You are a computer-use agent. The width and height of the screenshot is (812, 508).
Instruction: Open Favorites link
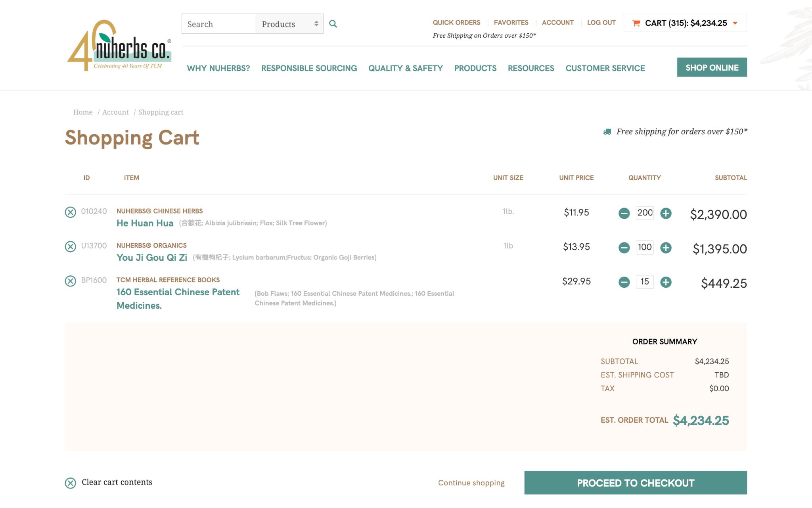tap(511, 23)
